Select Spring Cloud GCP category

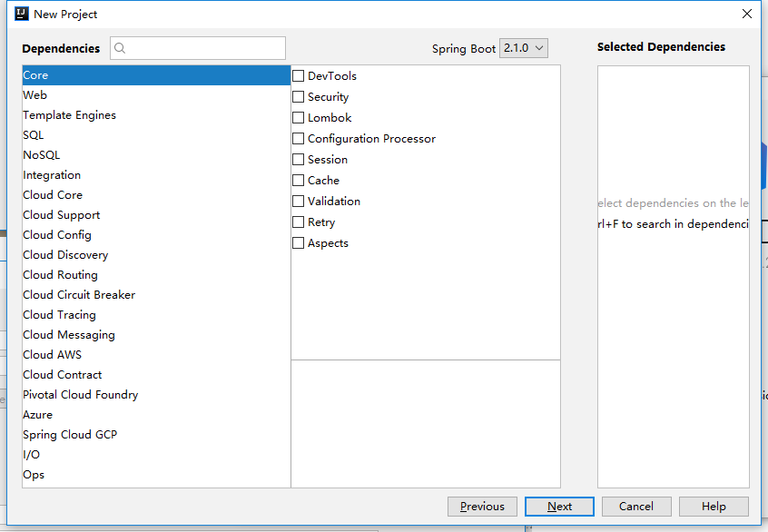pyautogui.click(x=156, y=435)
